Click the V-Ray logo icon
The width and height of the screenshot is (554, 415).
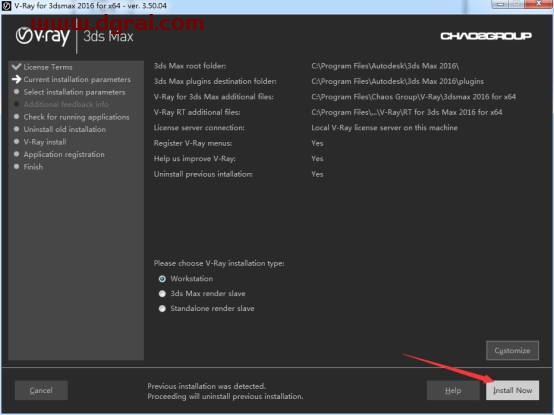coord(43,36)
